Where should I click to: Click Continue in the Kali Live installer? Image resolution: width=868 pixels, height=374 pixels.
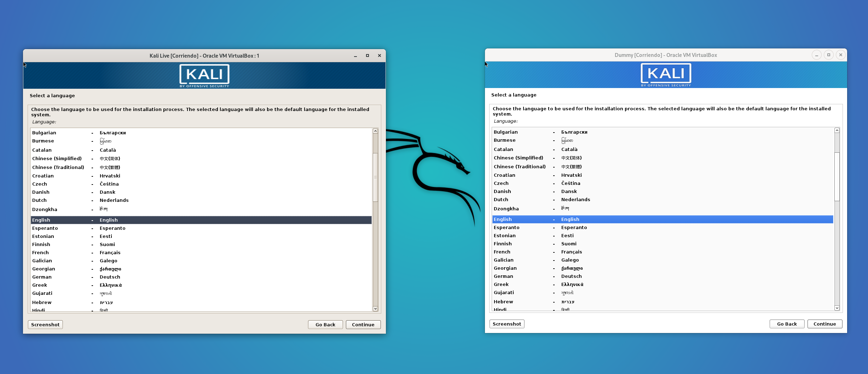tap(363, 324)
